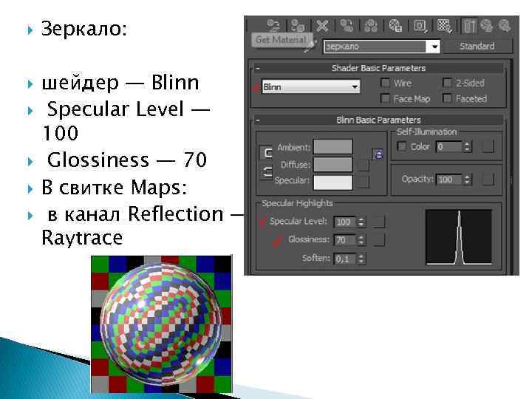Toggle the Show End Result icon

coord(469,26)
